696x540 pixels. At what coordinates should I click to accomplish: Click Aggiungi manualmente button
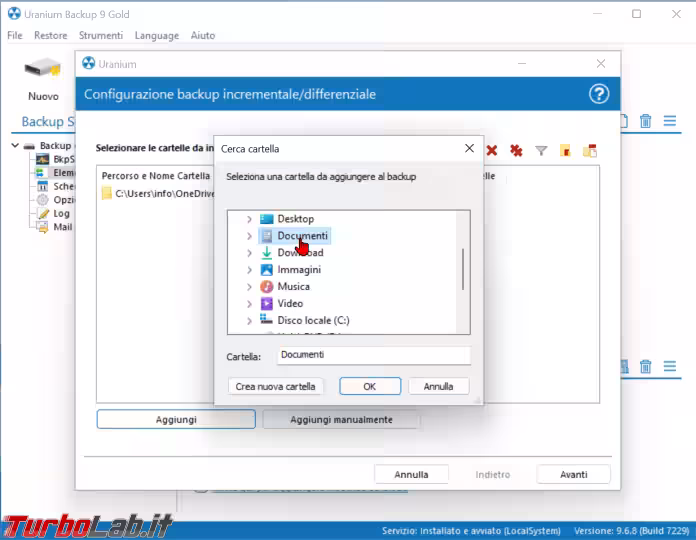pyautogui.click(x=341, y=419)
